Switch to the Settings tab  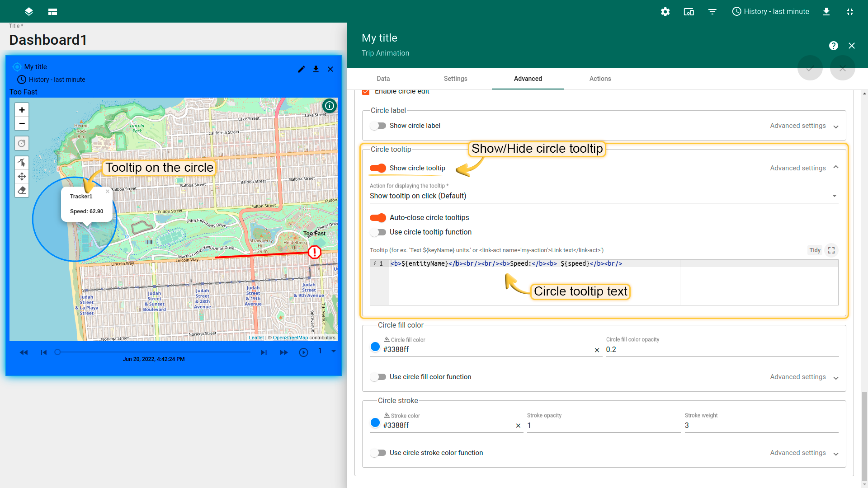tap(456, 79)
